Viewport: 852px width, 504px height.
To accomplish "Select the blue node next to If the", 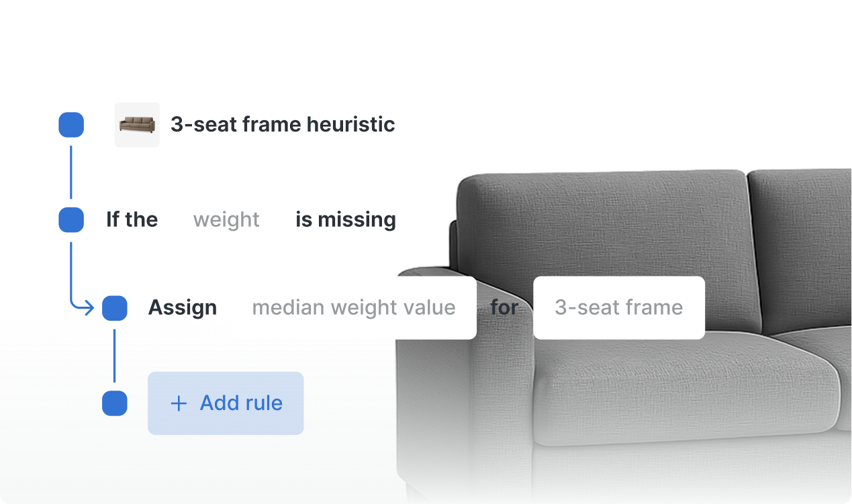I will (x=71, y=220).
